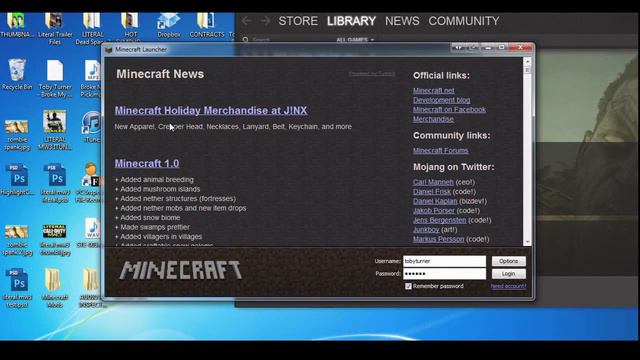
Task: Open Daniel Frisk's Twitter link
Action: coord(432,191)
